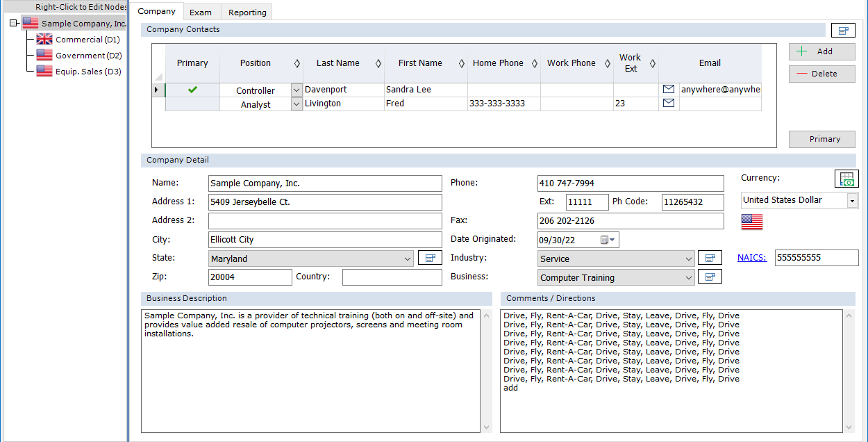Toggle the Primary checkmark for Davenport
Viewport: 868px width, 442px height.
pyautogui.click(x=192, y=89)
